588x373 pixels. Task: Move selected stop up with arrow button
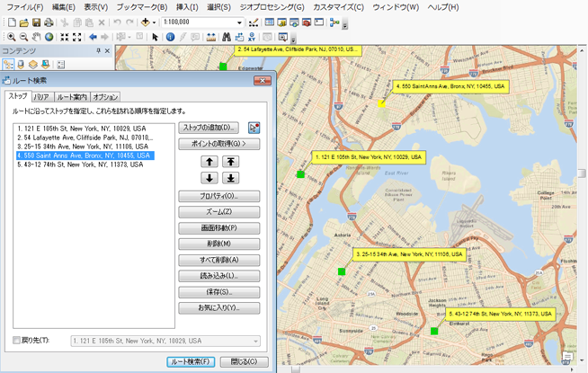coord(209,162)
